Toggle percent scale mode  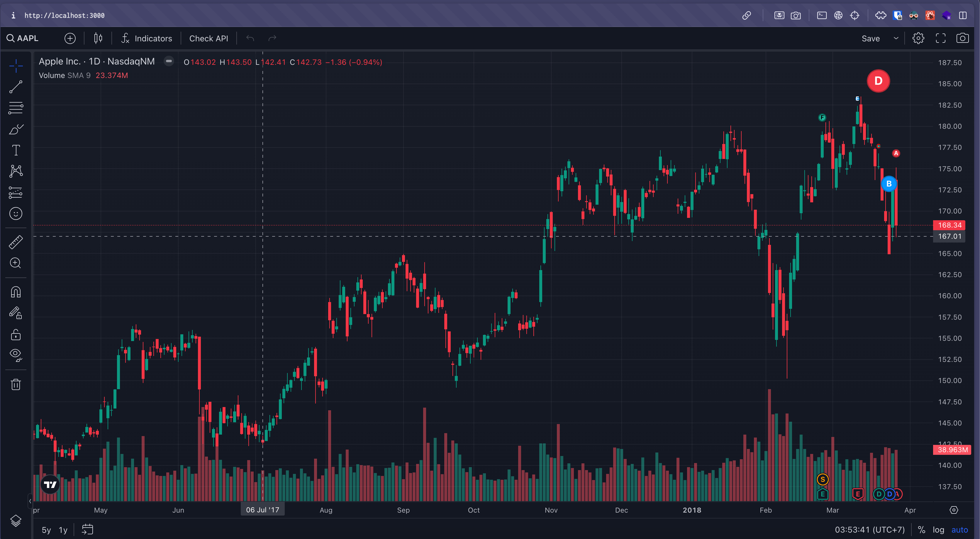pos(921,530)
